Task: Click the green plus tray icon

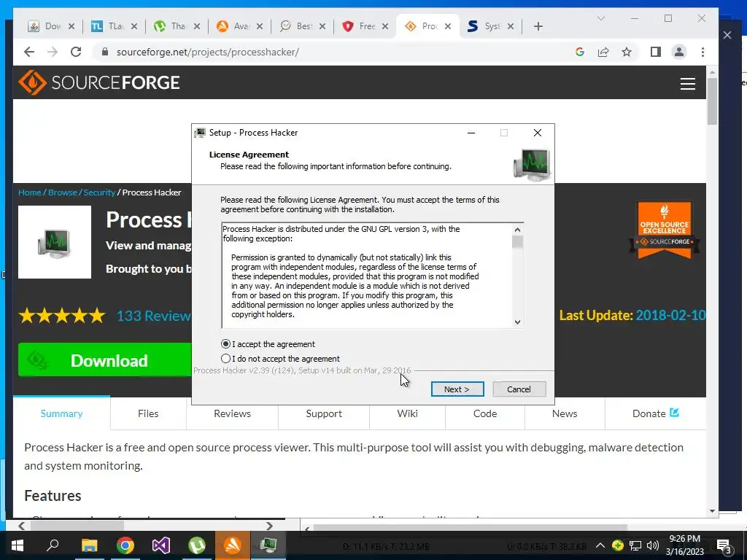Action: coord(617,545)
